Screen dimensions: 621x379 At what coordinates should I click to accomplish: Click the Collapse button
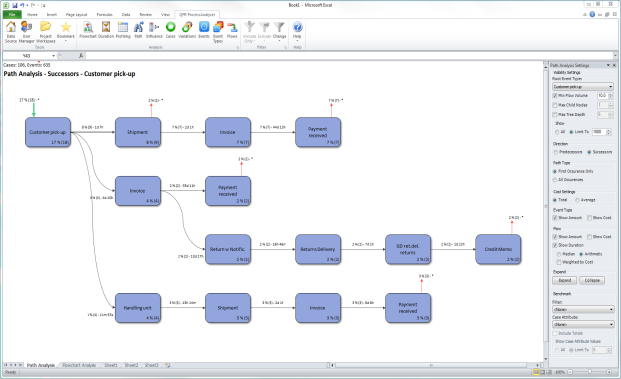pos(592,280)
